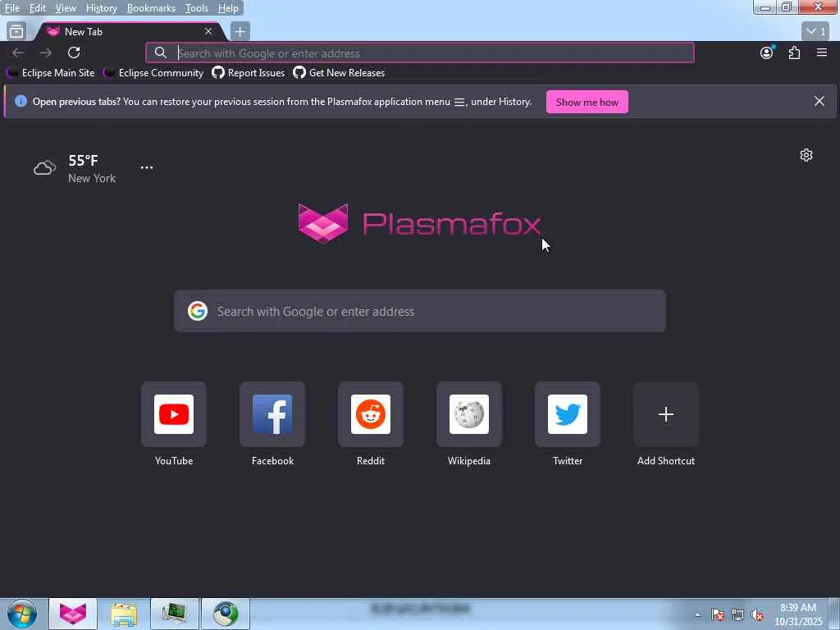
Task: Open the globe browser taskbar icon
Action: click(x=226, y=614)
